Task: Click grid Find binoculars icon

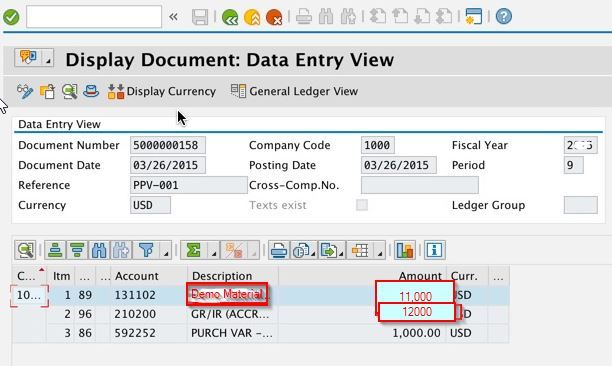Action: [x=99, y=250]
